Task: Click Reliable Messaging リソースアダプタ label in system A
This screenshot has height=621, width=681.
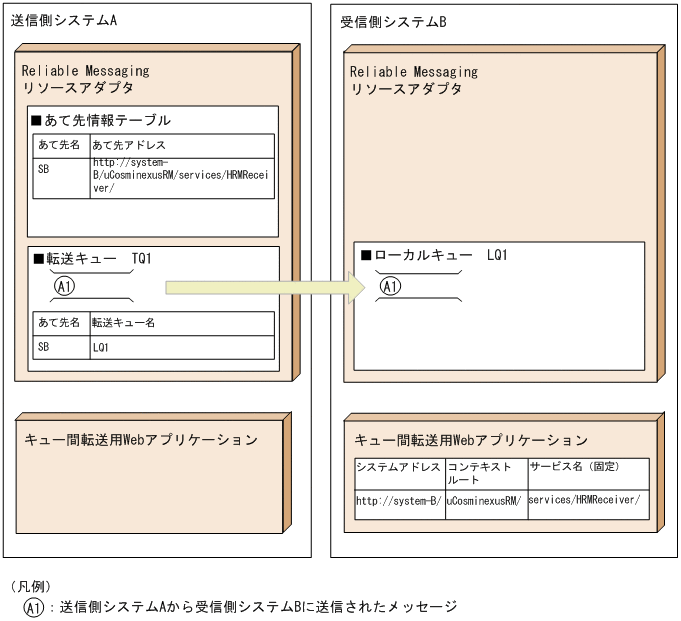Action: point(86,79)
